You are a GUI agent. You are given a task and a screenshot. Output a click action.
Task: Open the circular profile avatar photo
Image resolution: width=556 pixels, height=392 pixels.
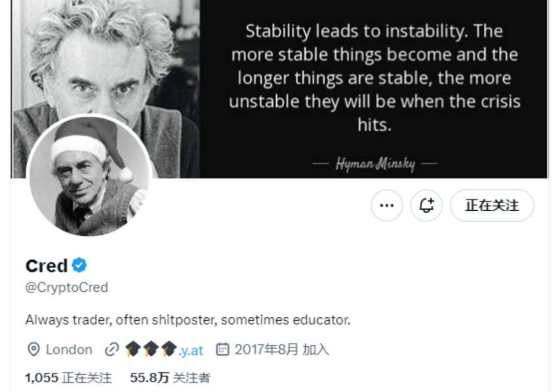[89, 176]
